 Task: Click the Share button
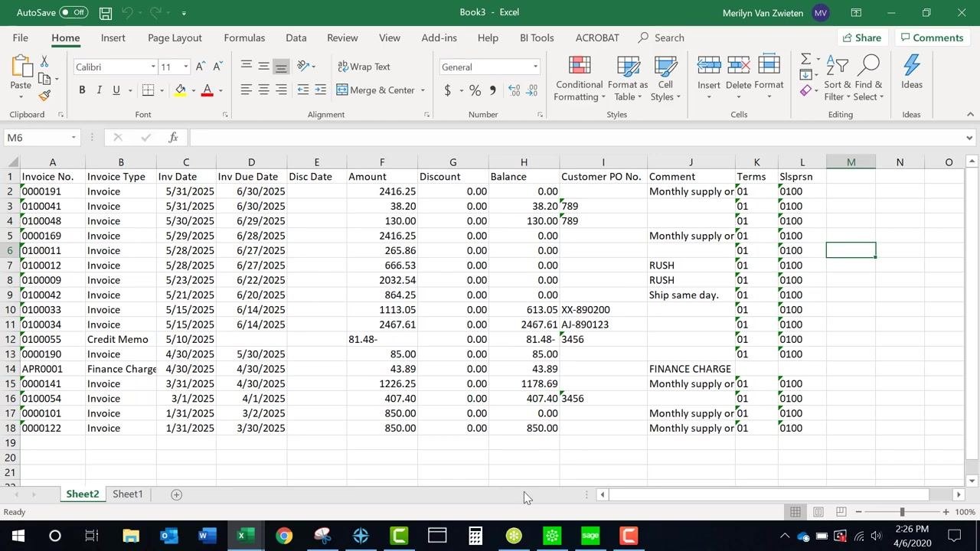tap(861, 37)
